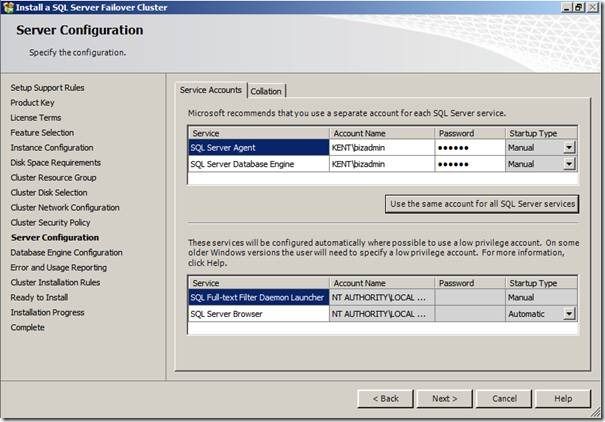Viewport: 605px width, 422px height.
Task: Click Use the same account for all SQL Server services
Action: [x=482, y=204]
